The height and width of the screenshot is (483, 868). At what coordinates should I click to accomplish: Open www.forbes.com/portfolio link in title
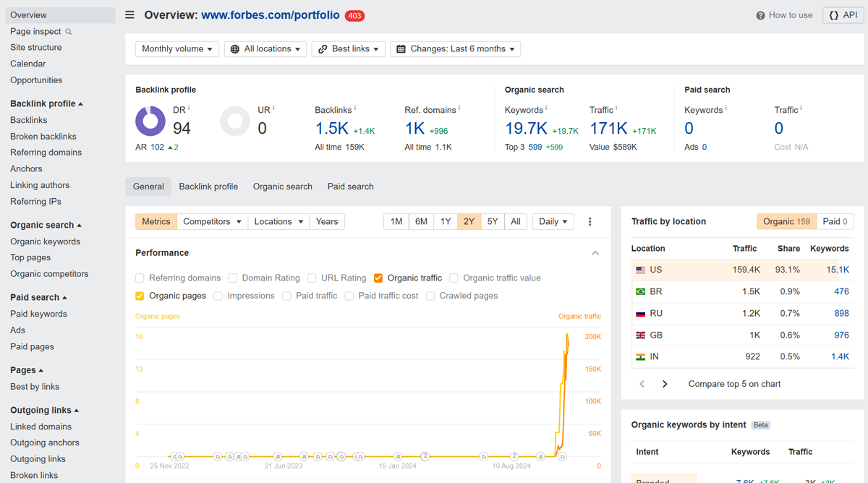[x=271, y=15]
